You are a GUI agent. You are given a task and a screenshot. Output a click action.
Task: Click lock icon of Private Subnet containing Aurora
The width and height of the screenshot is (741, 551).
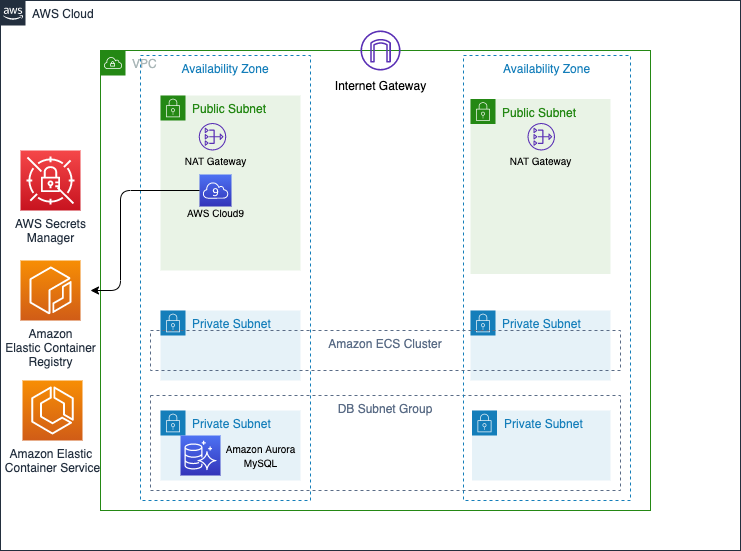(x=173, y=423)
